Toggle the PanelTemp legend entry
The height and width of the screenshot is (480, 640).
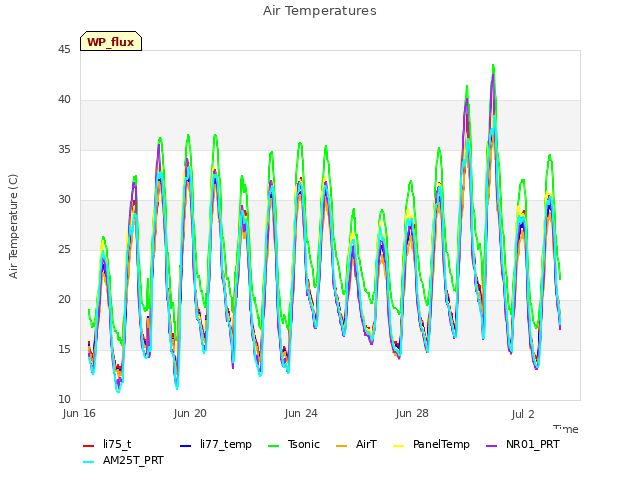point(431,444)
